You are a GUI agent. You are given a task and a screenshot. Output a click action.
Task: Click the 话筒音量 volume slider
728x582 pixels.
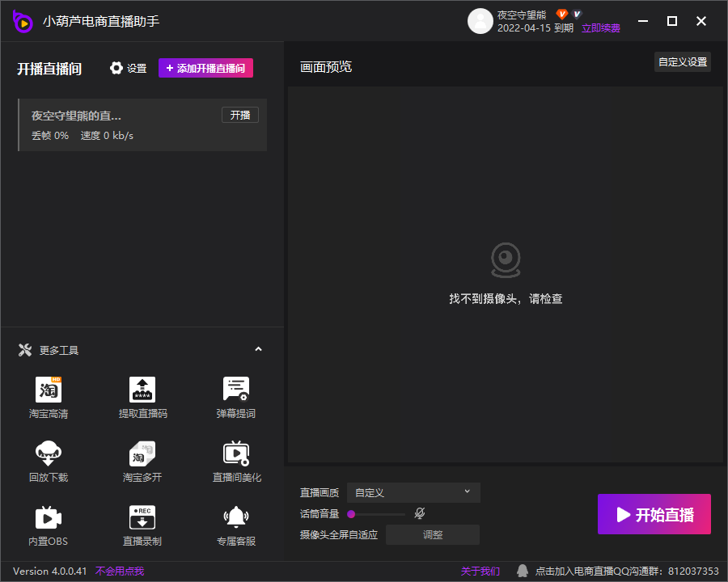[x=377, y=513]
